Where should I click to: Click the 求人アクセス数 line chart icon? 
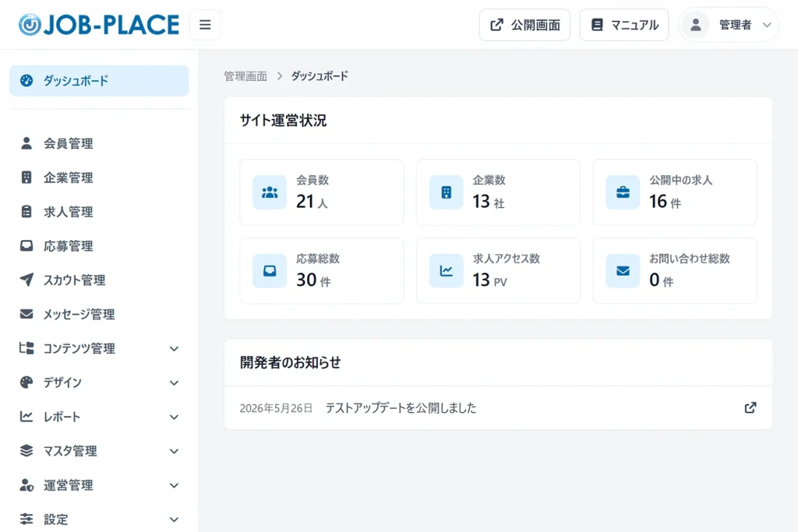coord(447,270)
